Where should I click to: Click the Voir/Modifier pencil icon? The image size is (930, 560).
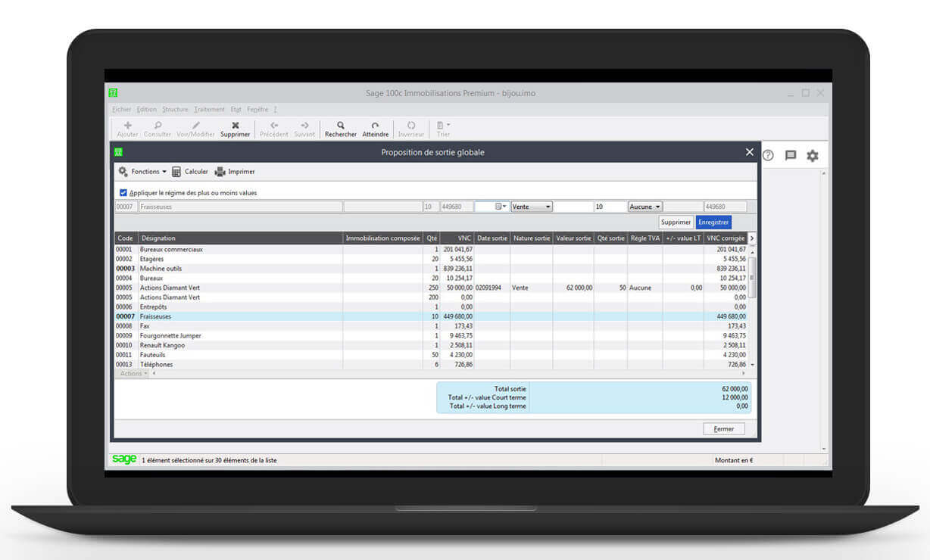(196, 126)
